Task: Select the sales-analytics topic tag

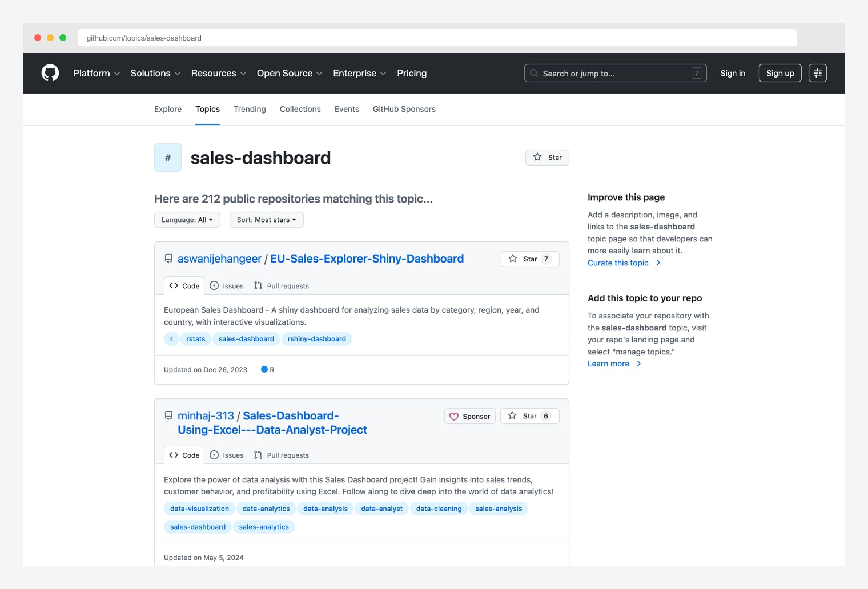Action: click(264, 527)
